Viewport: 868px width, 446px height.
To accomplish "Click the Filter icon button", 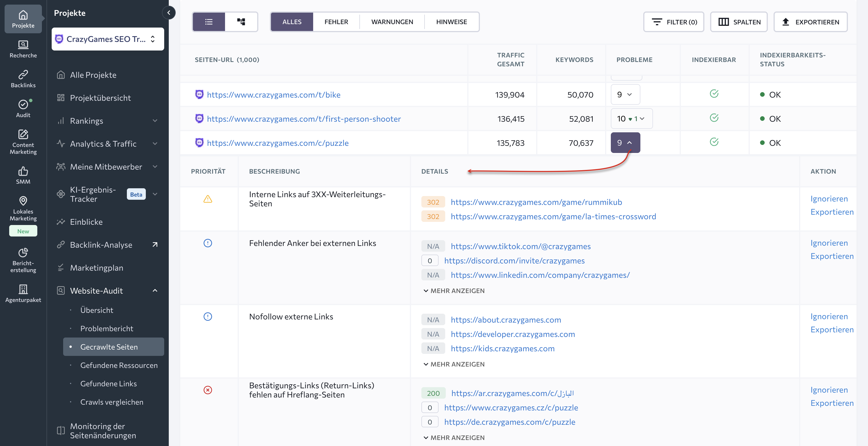I will [x=674, y=22].
